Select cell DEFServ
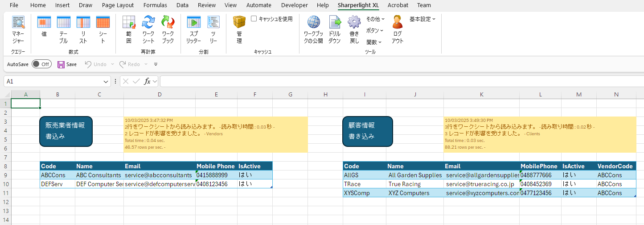The image size is (644, 225). [x=57, y=184]
